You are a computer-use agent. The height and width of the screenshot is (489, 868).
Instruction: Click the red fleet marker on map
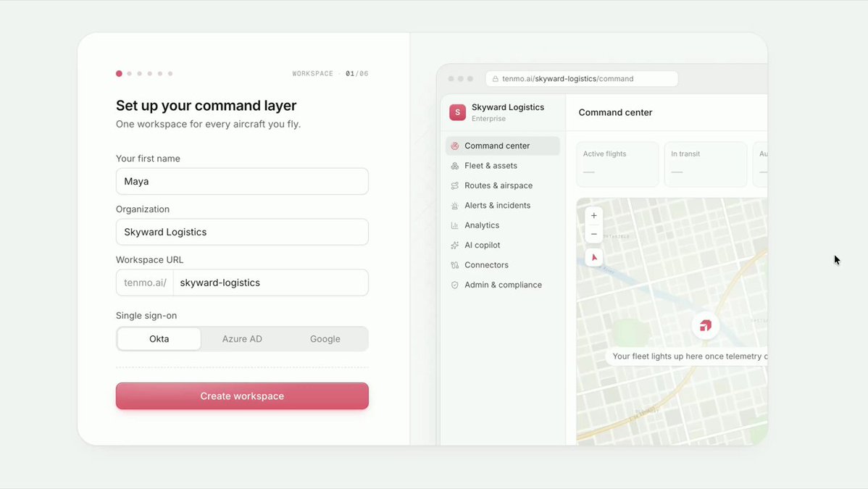point(705,325)
